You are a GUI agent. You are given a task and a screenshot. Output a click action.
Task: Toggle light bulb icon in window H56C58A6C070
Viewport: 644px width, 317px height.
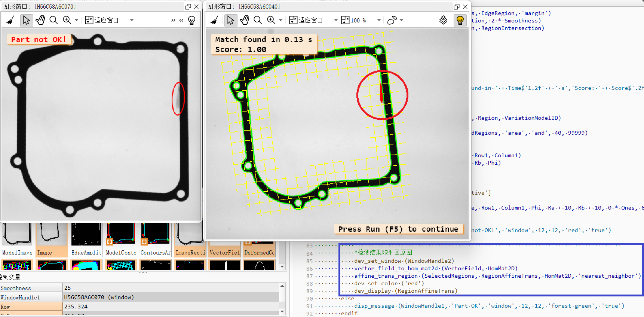pyautogui.click(x=191, y=20)
